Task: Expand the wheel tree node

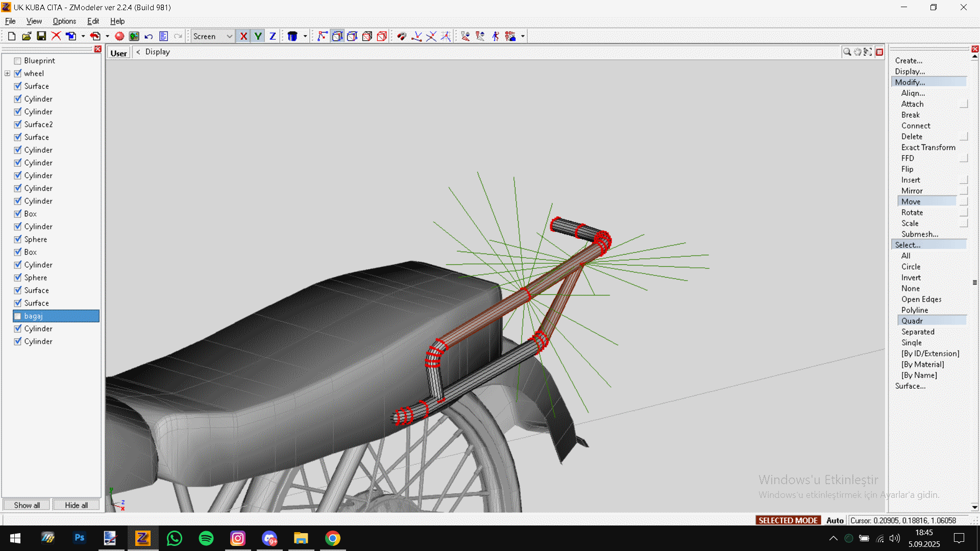Action: [x=7, y=73]
